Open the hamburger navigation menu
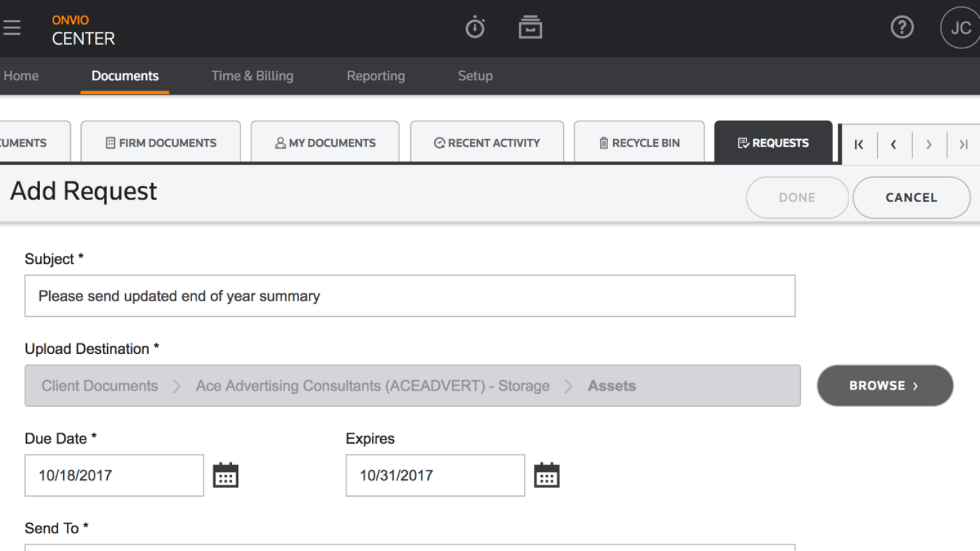Image resolution: width=980 pixels, height=551 pixels. click(12, 27)
